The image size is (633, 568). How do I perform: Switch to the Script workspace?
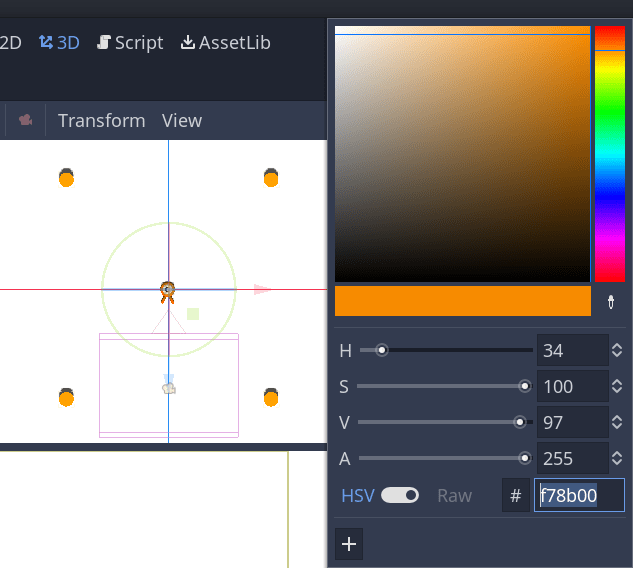point(130,43)
